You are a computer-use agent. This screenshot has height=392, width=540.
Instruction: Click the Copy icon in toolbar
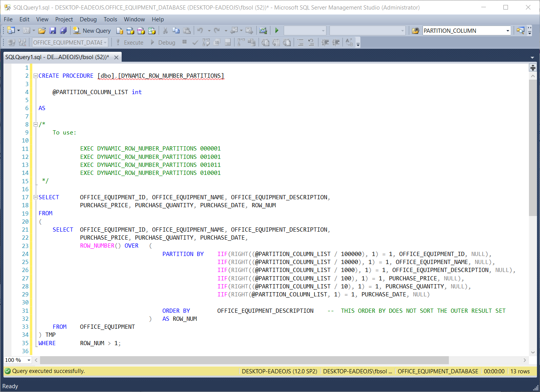click(176, 31)
